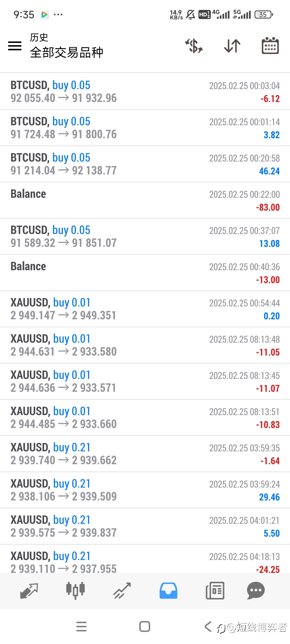The image size is (290, 644).
Task: Tap Android home square button
Action: 145,627
